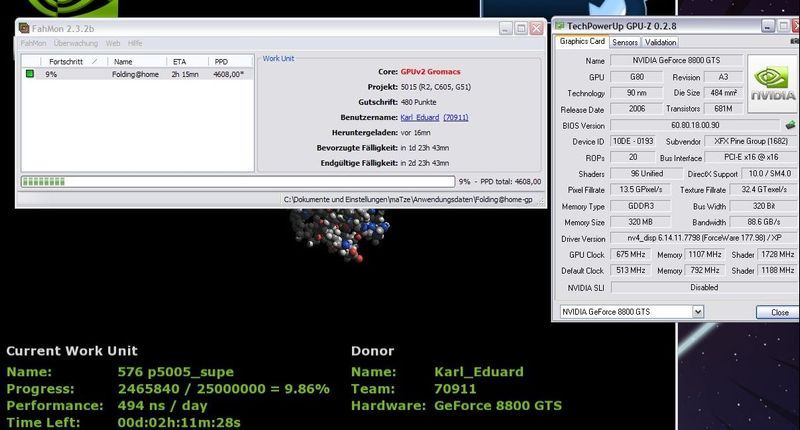Sort clients by Fortschritt column

[73, 62]
